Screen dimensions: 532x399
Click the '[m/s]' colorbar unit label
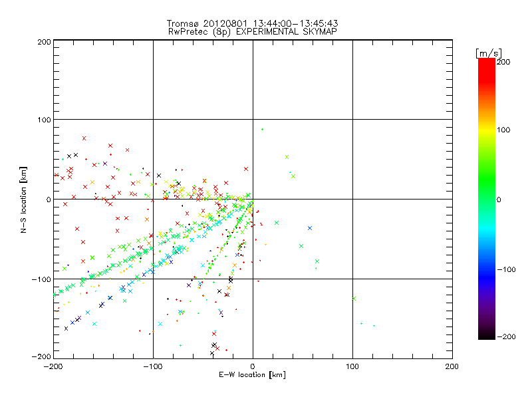tap(488, 53)
